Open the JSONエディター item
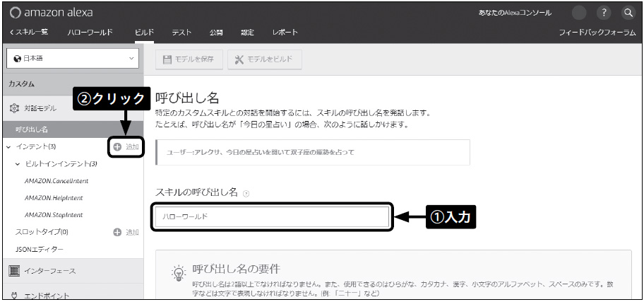This screenshot has height=302, width=644. pyautogui.click(x=40, y=250)
